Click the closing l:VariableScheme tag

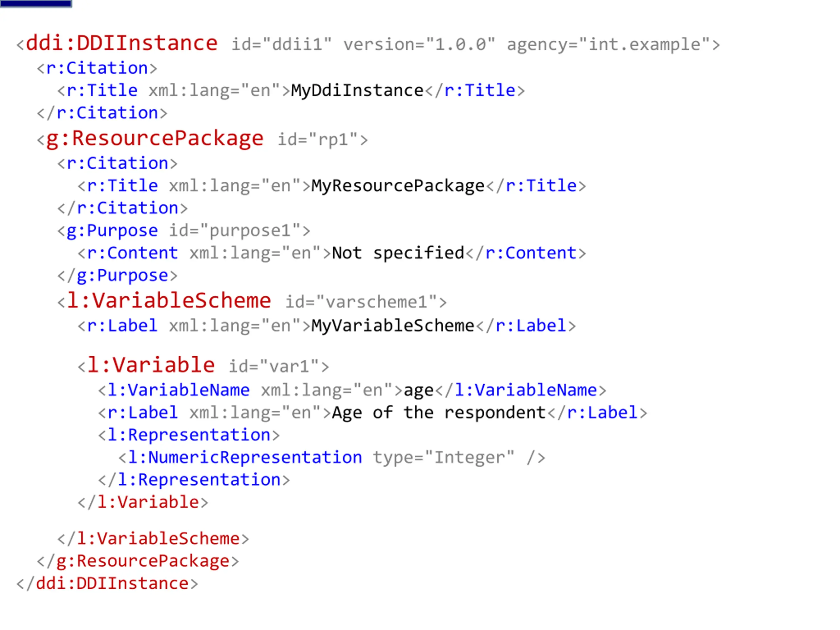pos(154,539)
